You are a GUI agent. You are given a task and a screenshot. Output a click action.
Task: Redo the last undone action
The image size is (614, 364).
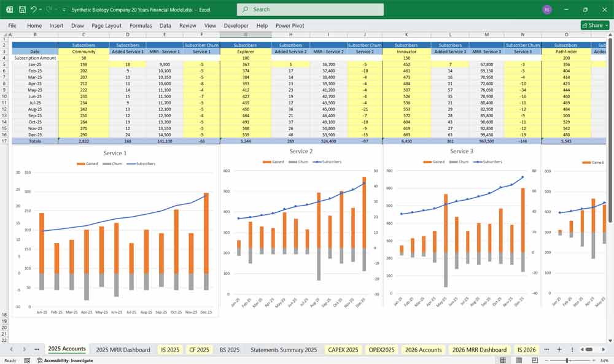pyautogui.click(x=49, y=9)
